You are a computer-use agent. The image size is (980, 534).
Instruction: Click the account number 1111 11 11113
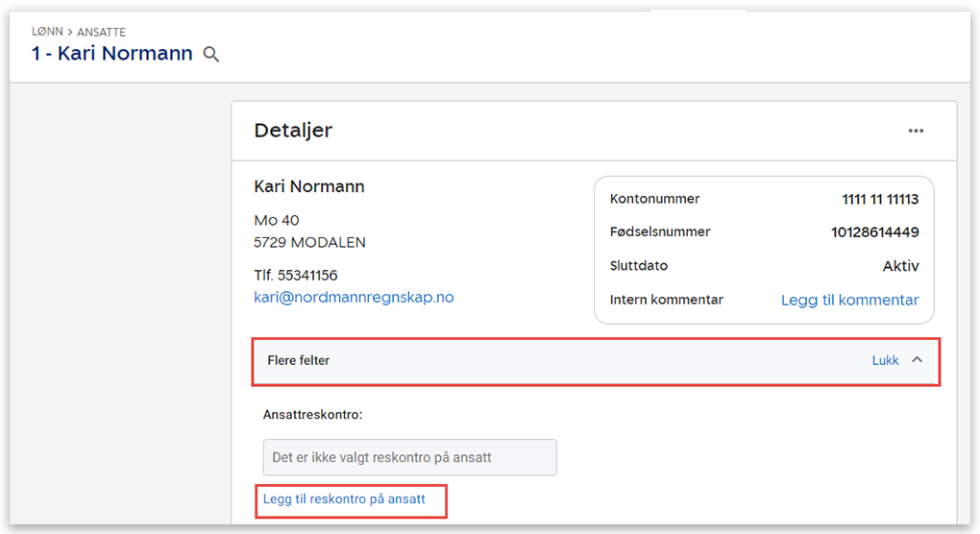point(880,200)
